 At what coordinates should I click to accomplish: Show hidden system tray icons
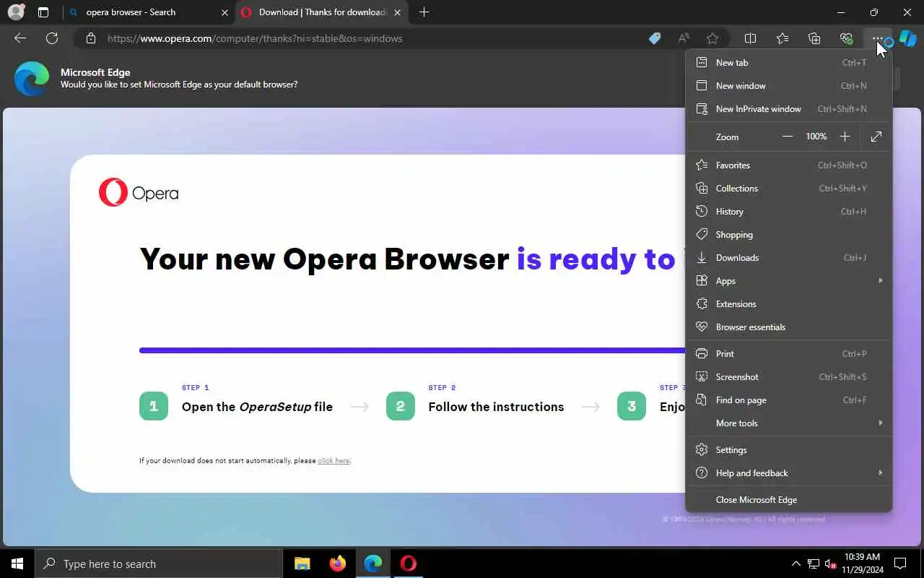coord(796,564)
